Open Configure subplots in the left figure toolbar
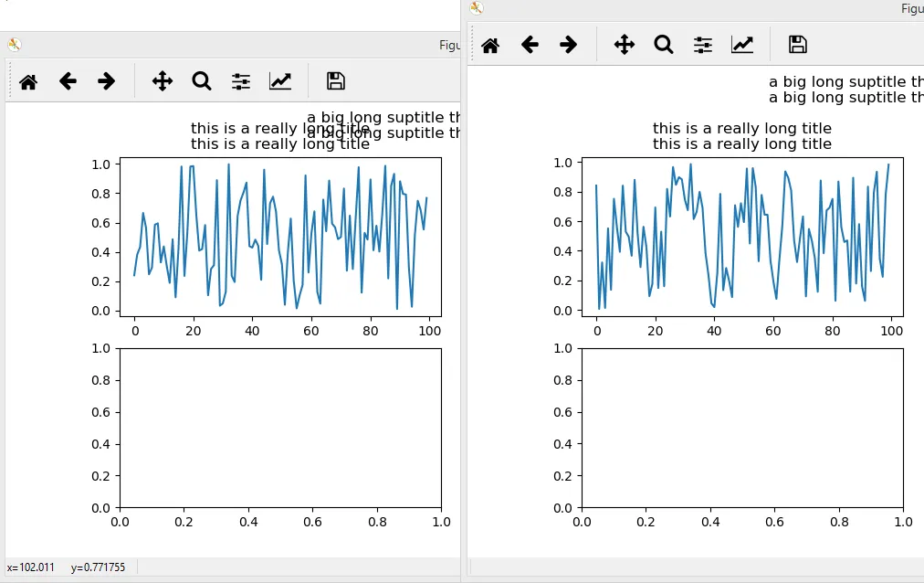924x583 pixels. click(241, 81)
